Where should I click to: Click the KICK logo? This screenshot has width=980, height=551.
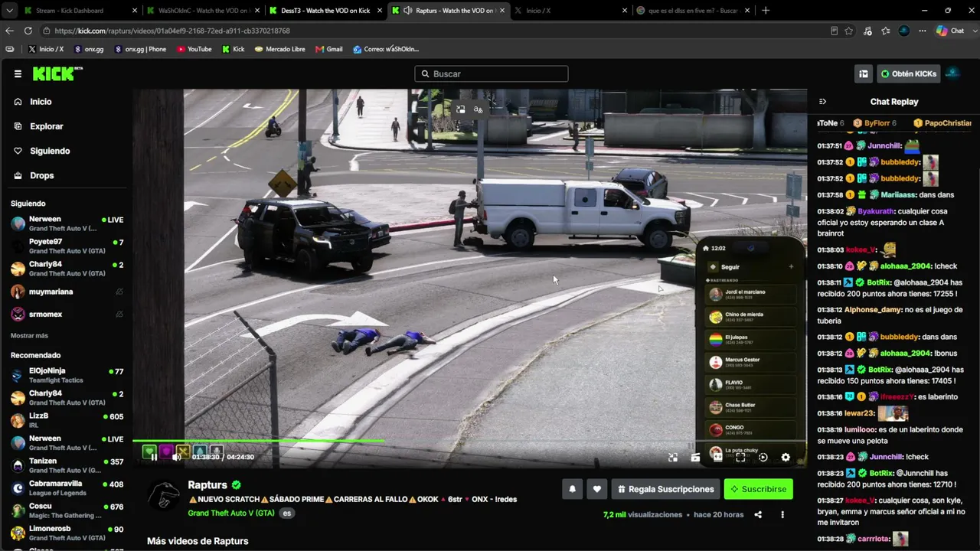pos(57,73)
